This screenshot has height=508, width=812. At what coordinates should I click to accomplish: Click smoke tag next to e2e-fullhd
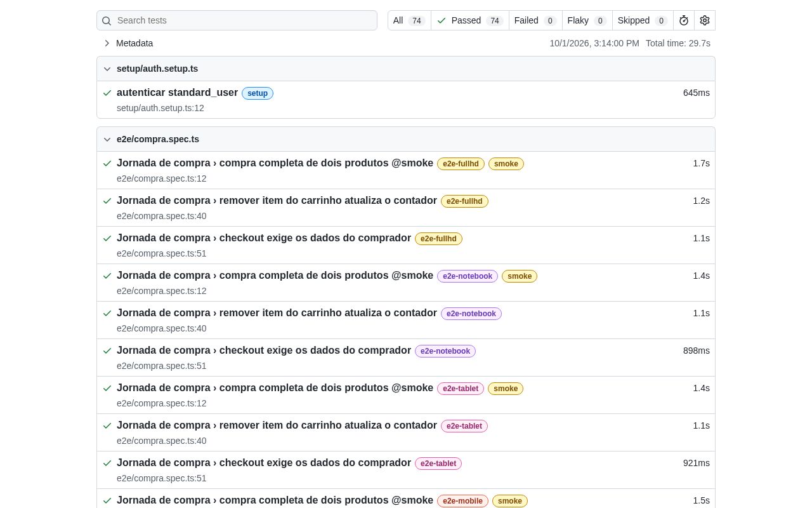506,164
